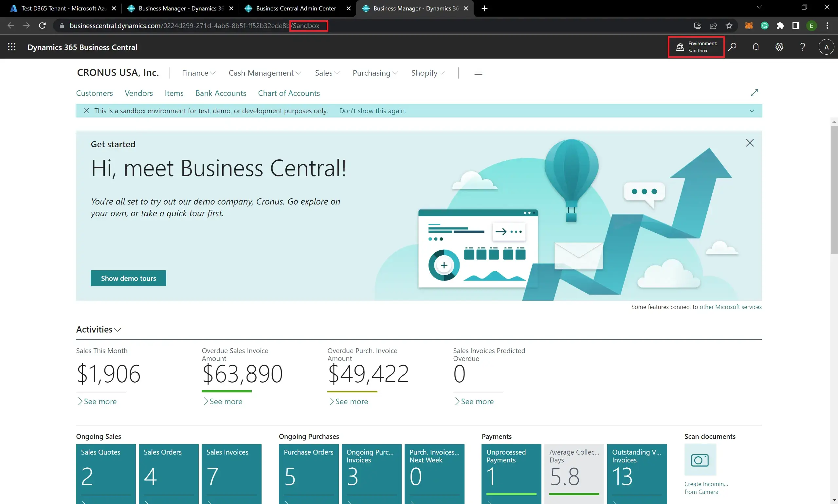Open the tab search dropdown arrow
This screenshot has width=838, height=504.
pyautogui.click(x=759, y=7)
